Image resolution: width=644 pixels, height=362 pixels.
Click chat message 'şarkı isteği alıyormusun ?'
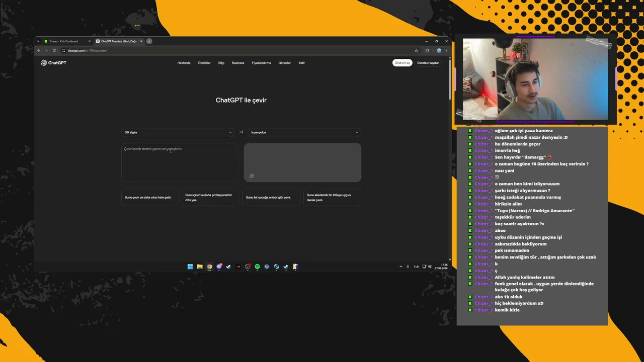tap(522, 191)
